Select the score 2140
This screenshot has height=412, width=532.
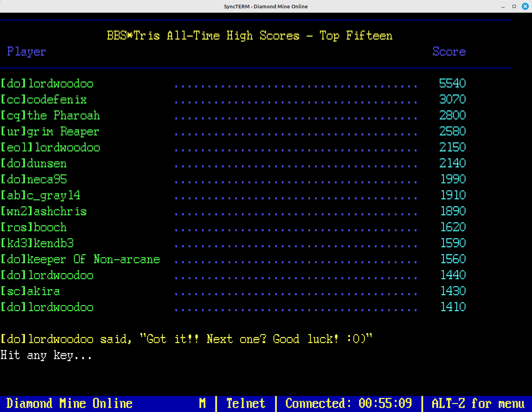coord(452,164)
